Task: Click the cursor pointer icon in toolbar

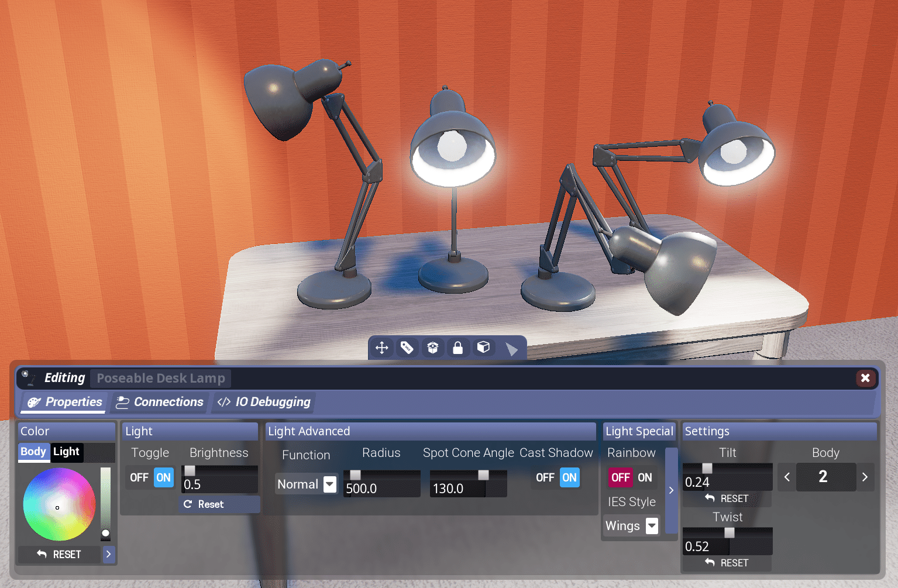Action: (511, 349)
